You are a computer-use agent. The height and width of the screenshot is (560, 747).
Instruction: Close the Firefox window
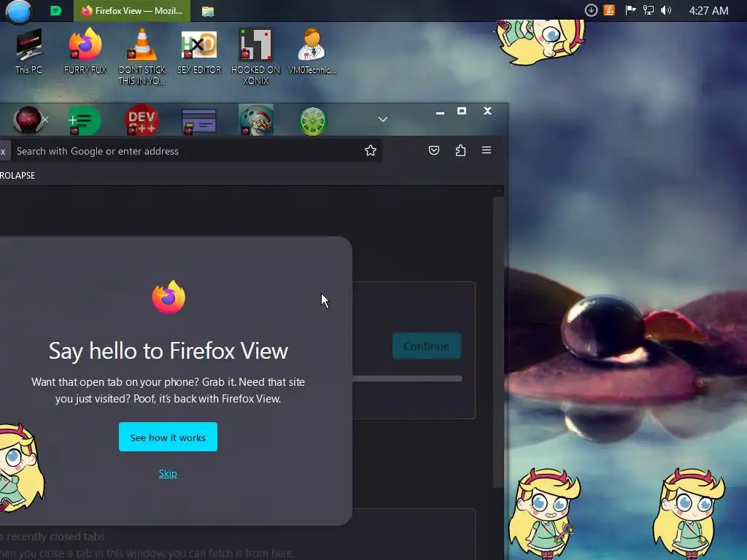click(487, 111)
